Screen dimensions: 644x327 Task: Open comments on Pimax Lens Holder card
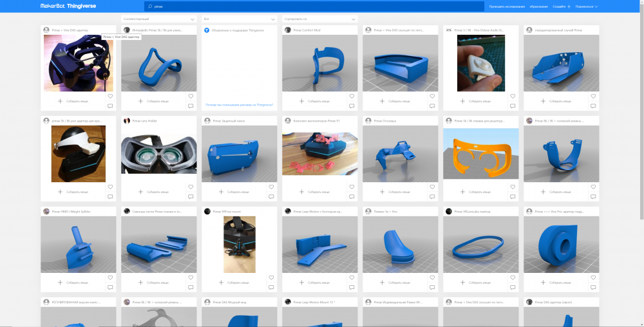click(x=191, y=196)
